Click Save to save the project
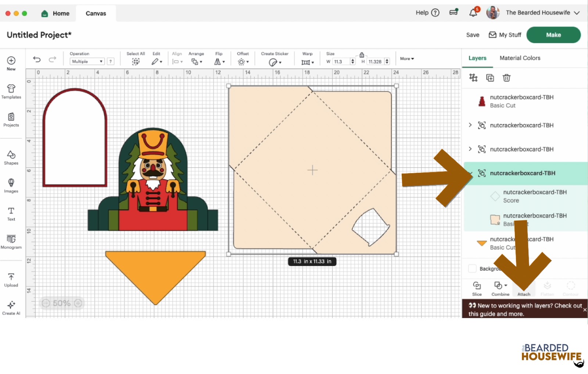588x374 pixels. (x=473, y=35)
